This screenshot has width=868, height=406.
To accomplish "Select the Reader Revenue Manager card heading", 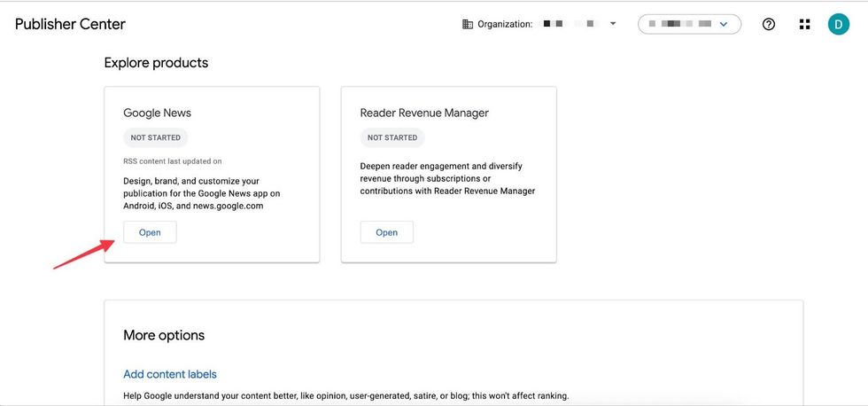I will coord(424,113).
